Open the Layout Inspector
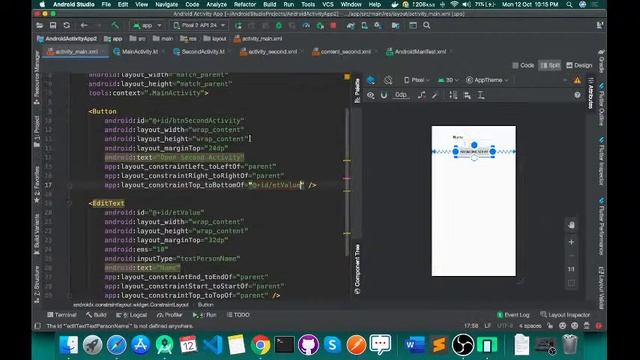This screenshot has height=360, width=640. point(565,315)
